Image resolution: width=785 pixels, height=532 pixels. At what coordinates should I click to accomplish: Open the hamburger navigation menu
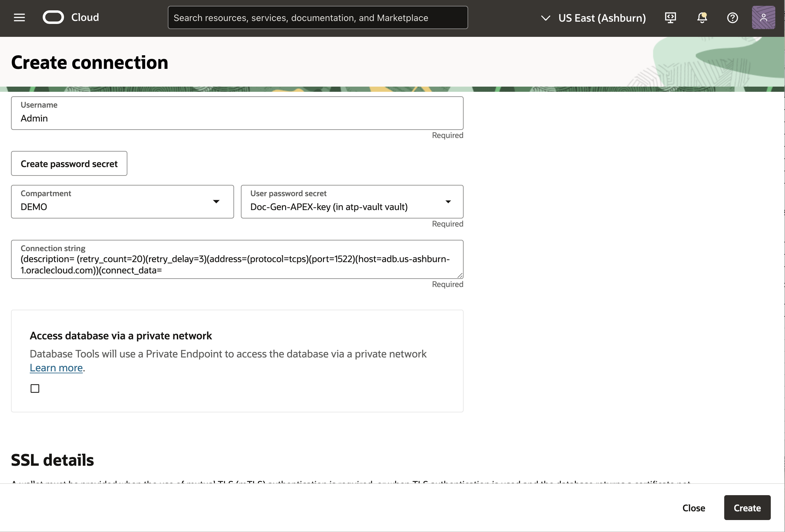pyautogui.click(x=19, y=17)
